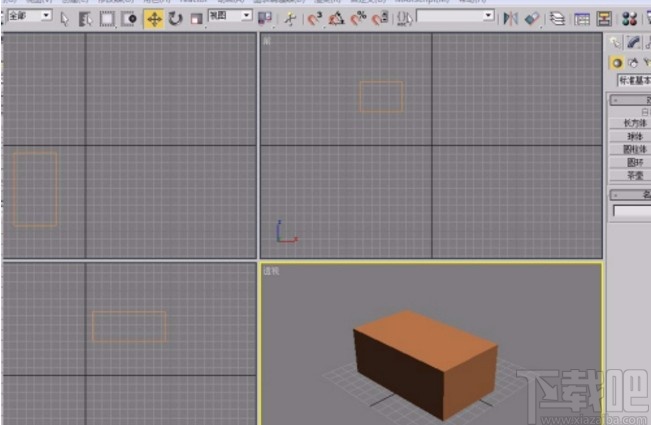651x425 pixels.
Task: Open the Layer Manager
Action: (557, 19)
